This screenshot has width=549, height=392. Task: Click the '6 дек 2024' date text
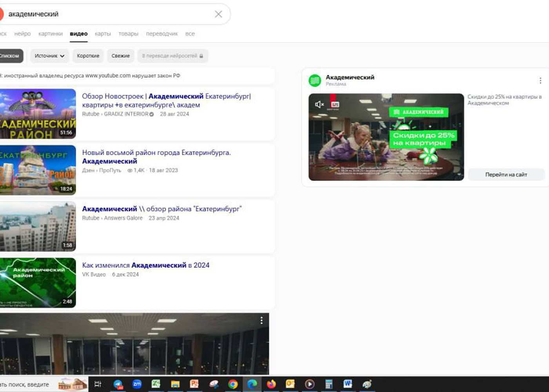click(125, 274)
